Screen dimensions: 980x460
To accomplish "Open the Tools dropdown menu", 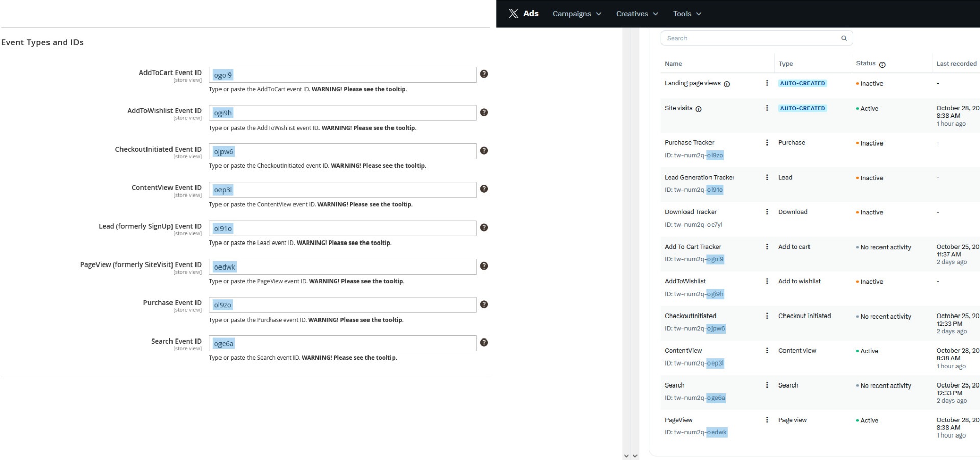I will coord(687,14).
